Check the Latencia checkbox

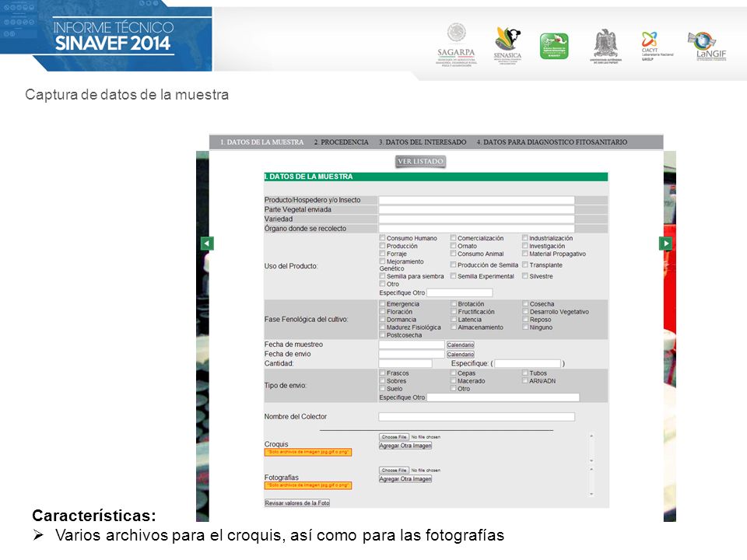tap(454, 319)
